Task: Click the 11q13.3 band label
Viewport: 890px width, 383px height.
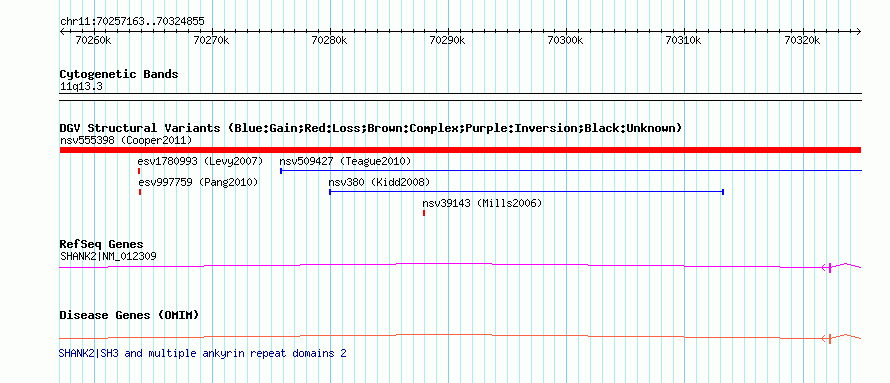Action: click(81, 87)
